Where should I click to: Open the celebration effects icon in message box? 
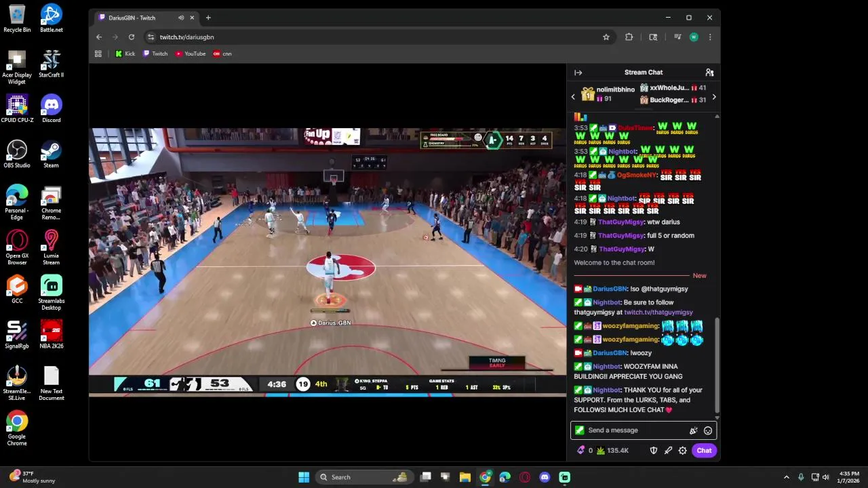click(693, 430)
